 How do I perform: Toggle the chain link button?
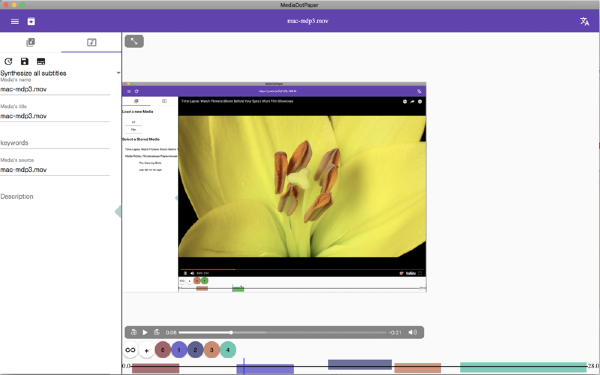(130, 350)
